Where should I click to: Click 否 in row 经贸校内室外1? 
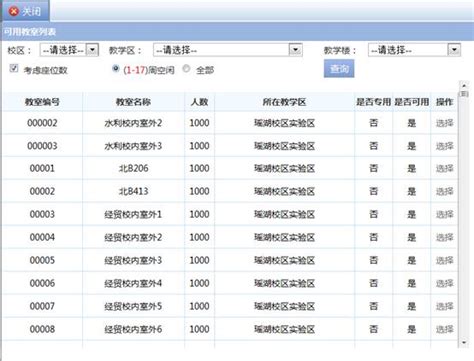click(x=373, y=214)
